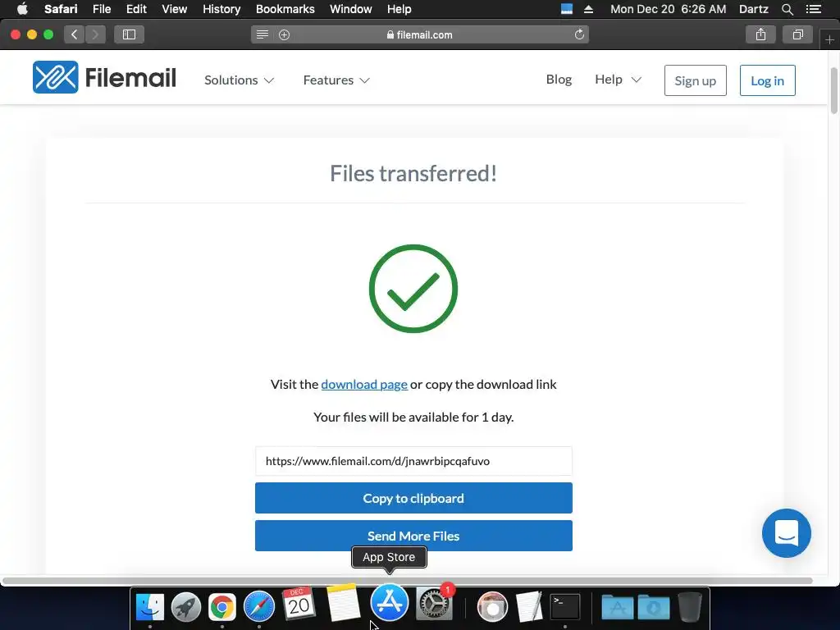Click the Safari reload page icon
Screen dimensions: 840x630
(x=579, y=34)
